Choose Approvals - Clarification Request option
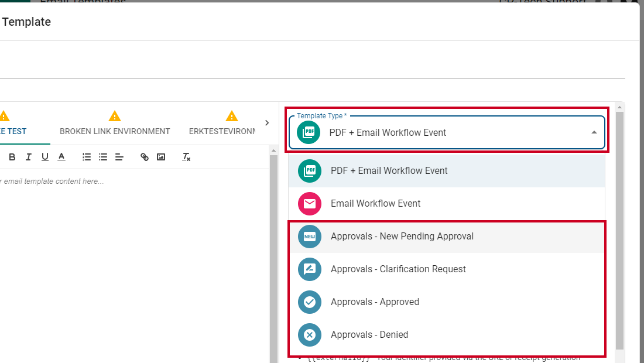The image size is (644, 363). click(447, 269)
